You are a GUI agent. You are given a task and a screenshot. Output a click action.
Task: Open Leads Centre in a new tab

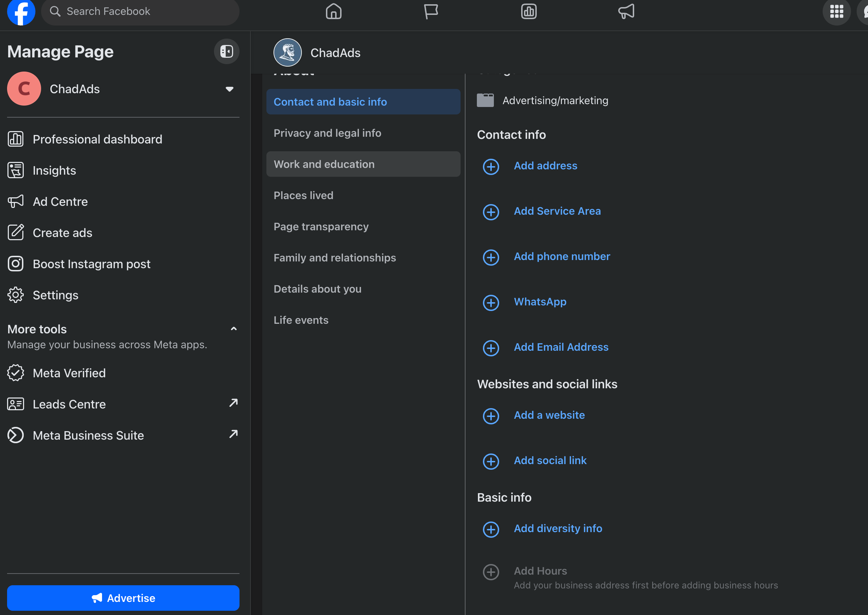tap(69, 404)
